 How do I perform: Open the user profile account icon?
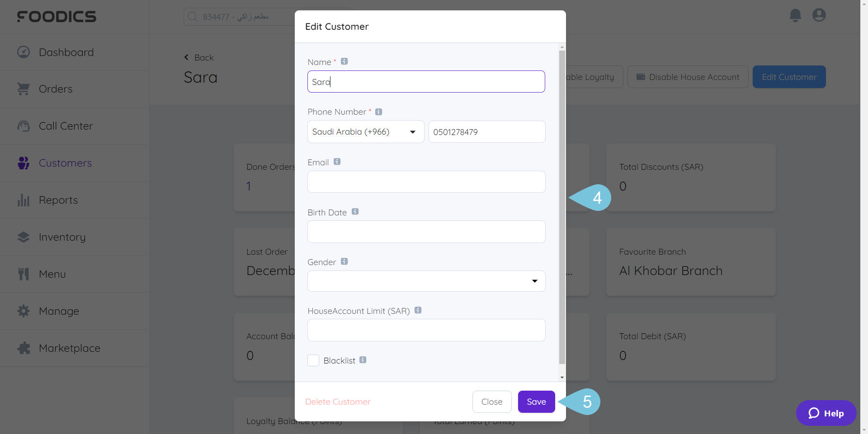pyautogui.click(x=819, y=15)
